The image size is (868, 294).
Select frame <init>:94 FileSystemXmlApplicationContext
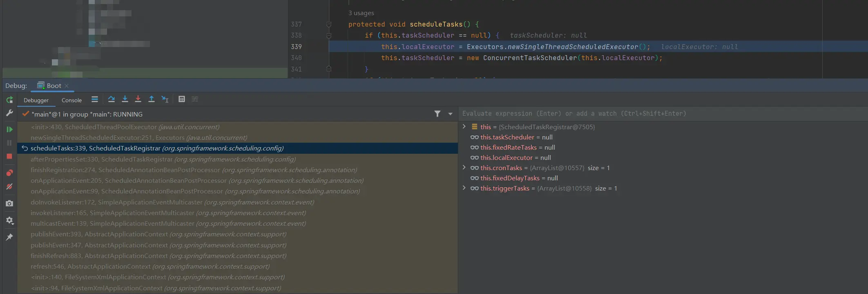point(237,288)
